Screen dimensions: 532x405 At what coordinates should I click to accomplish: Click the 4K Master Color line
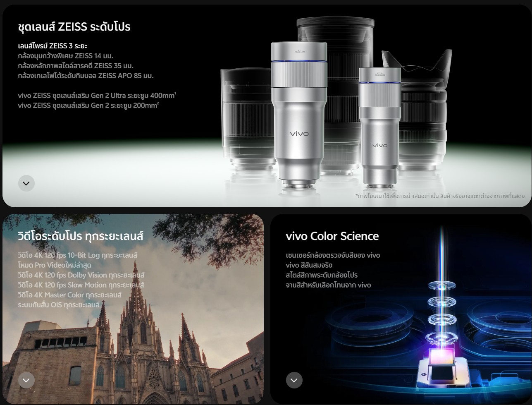point(69,295)
